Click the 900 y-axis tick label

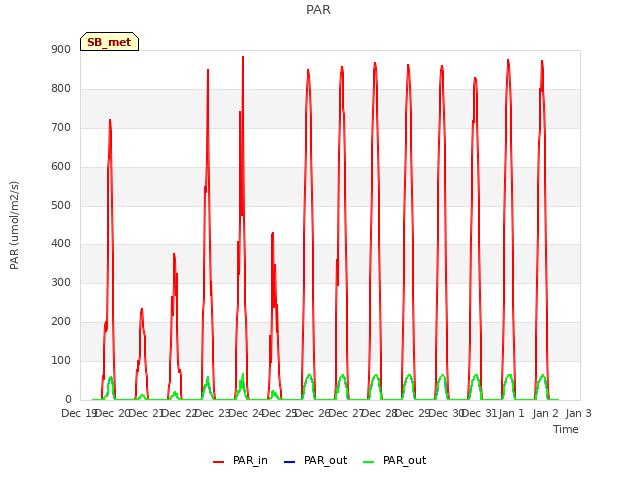coord(61,50)
